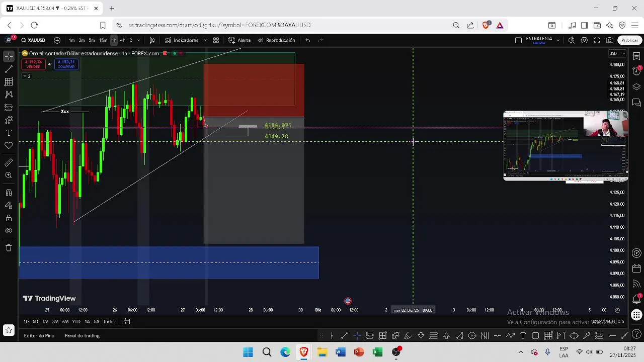Screen dimensions: 644x362
Task: Select the trend line drawing tool
Action: [x=9, y=69]
